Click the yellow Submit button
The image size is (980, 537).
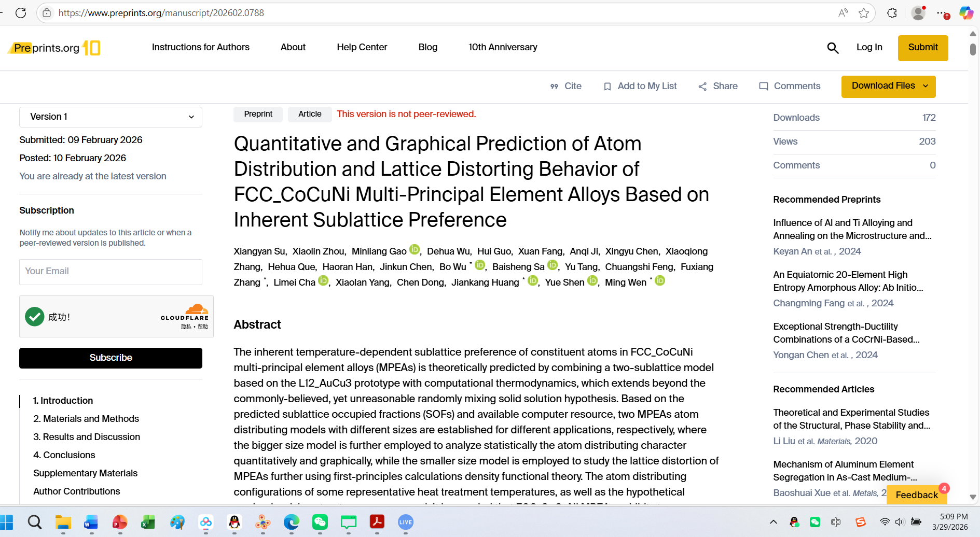tap(922, 48)
